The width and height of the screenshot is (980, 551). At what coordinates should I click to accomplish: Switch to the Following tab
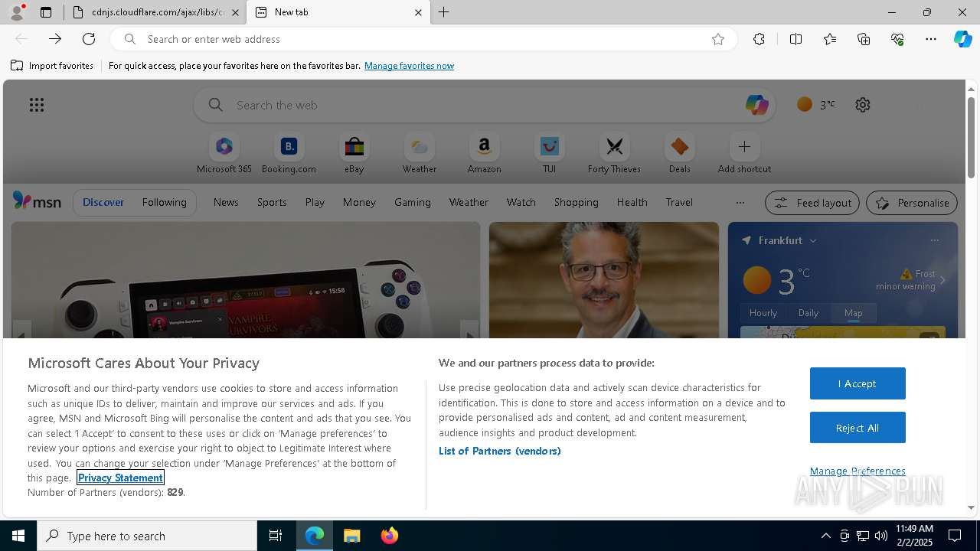coord(164,202)
